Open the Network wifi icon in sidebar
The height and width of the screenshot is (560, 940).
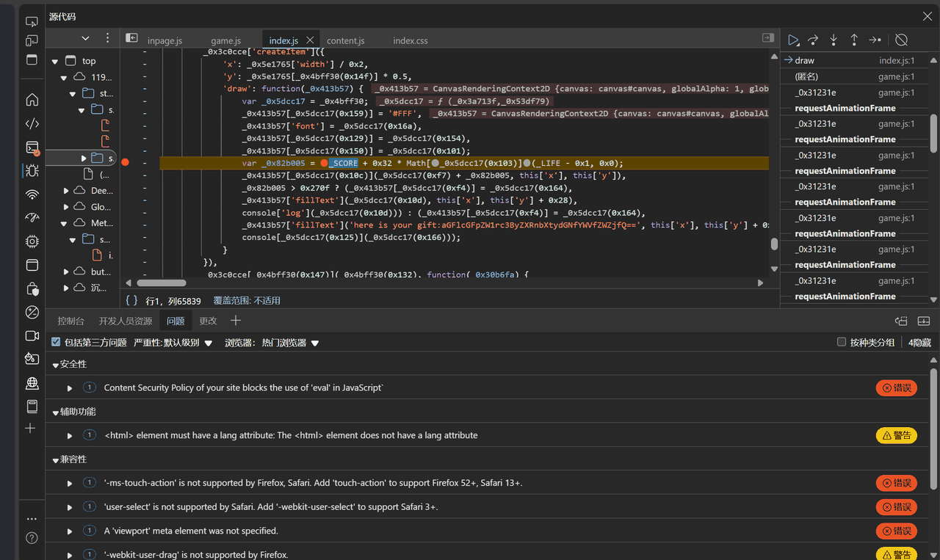pos(32,194)
